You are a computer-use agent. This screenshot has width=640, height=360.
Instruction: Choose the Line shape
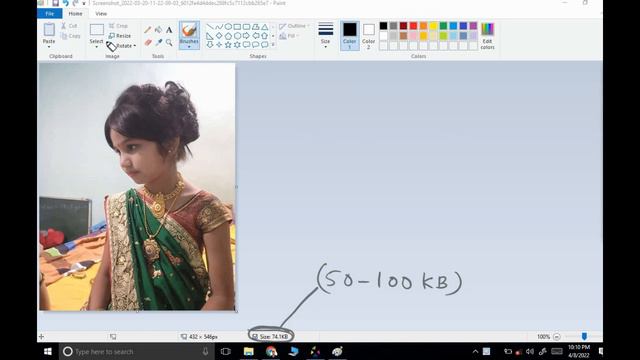point(210,27)
